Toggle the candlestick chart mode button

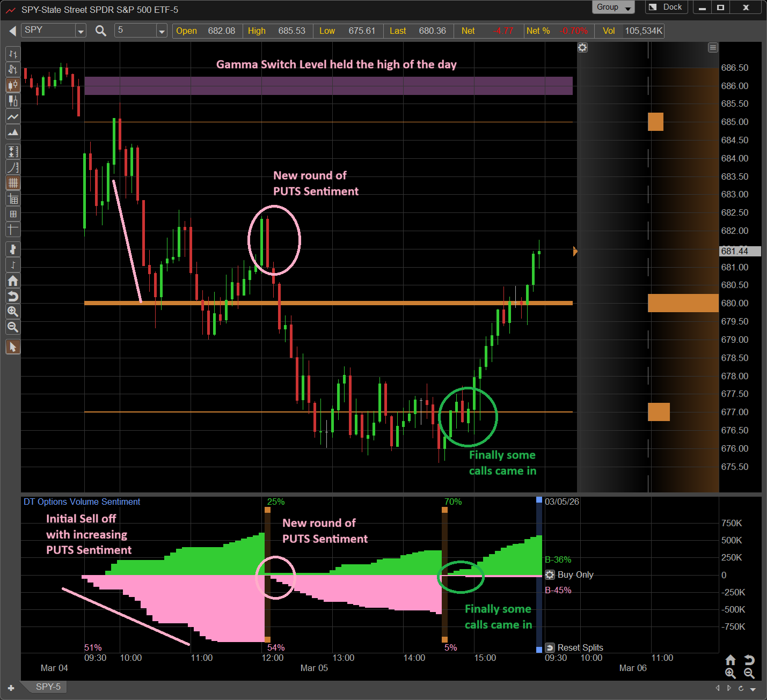[x=13, y=85]
